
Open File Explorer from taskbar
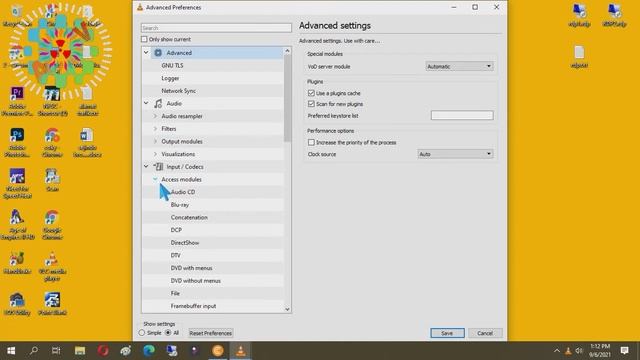[x=80, y=351]
